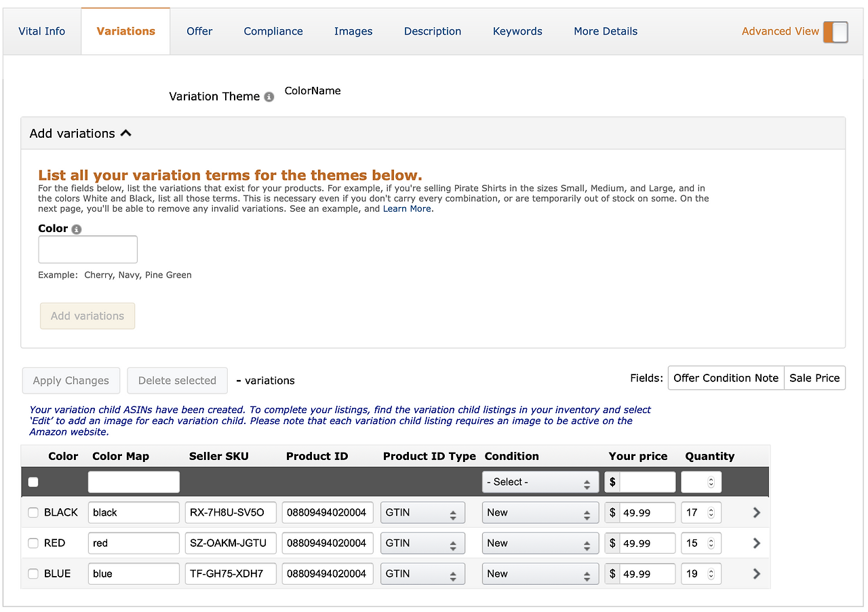This screenshot has height=612, width=868.
Task: Click the 'Condition' column header
Action: pos(512,457)
